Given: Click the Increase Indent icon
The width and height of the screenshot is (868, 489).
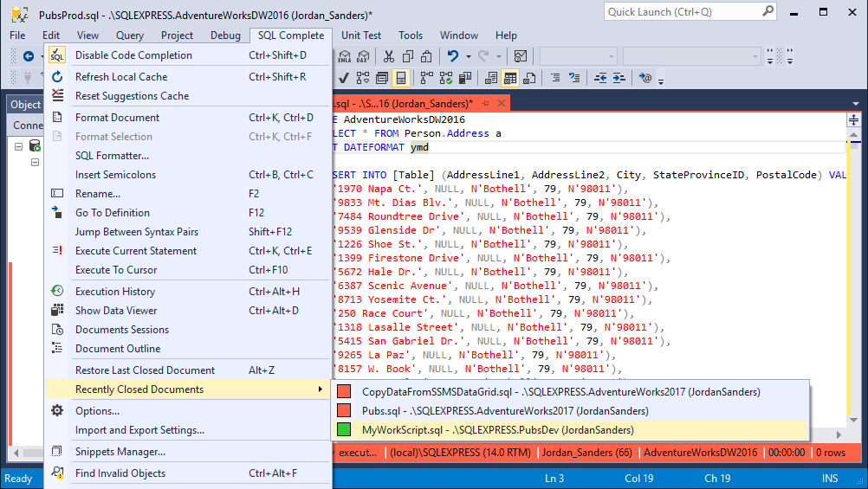Looking at the screenshot, I should coord(619,78).
